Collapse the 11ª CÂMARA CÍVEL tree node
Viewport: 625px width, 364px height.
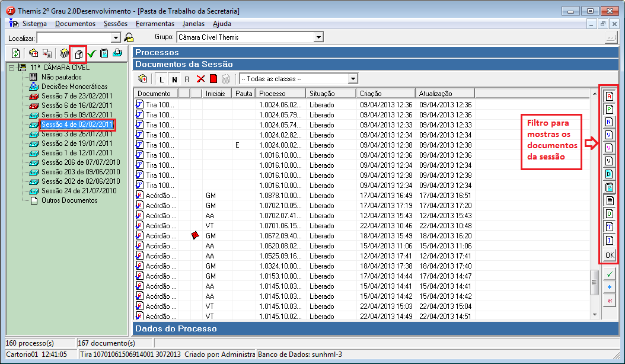pos(11,68)
